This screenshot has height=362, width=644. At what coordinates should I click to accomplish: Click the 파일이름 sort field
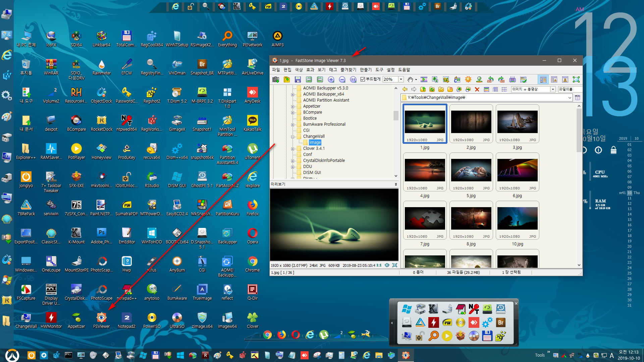click(570, 89)
